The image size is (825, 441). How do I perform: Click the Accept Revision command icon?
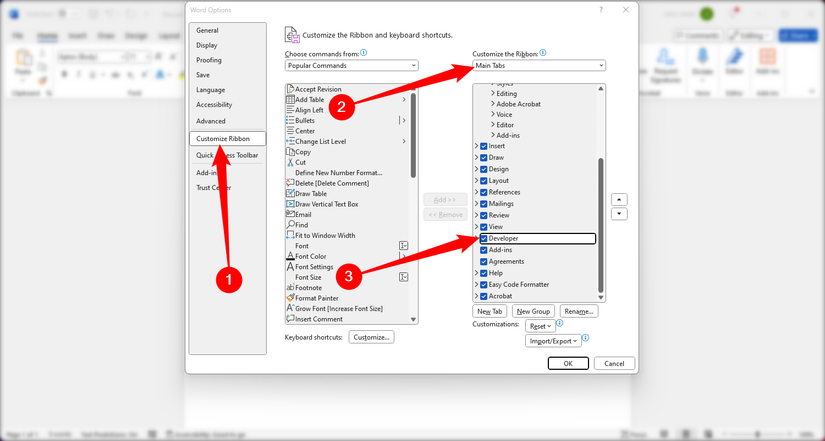click(x=290, y=89)
